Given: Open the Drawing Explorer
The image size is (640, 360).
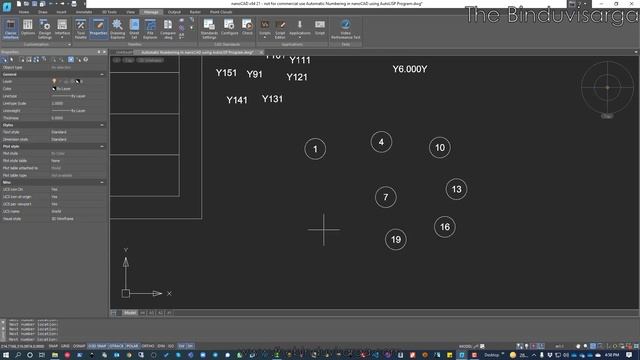Looking at the screenshot, I should pyautogui.click(x=117, y=29).
